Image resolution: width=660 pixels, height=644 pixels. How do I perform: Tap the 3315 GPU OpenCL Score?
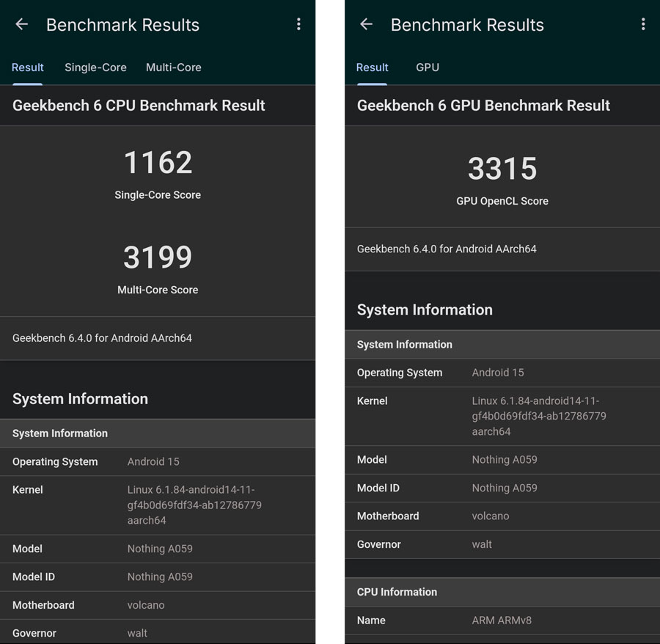click(502, 169)
